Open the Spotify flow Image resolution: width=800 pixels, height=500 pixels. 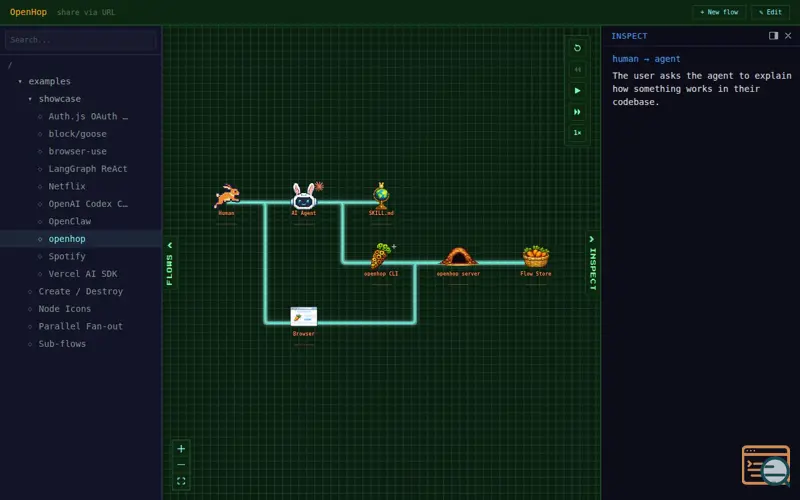click(x=67, y=256)
